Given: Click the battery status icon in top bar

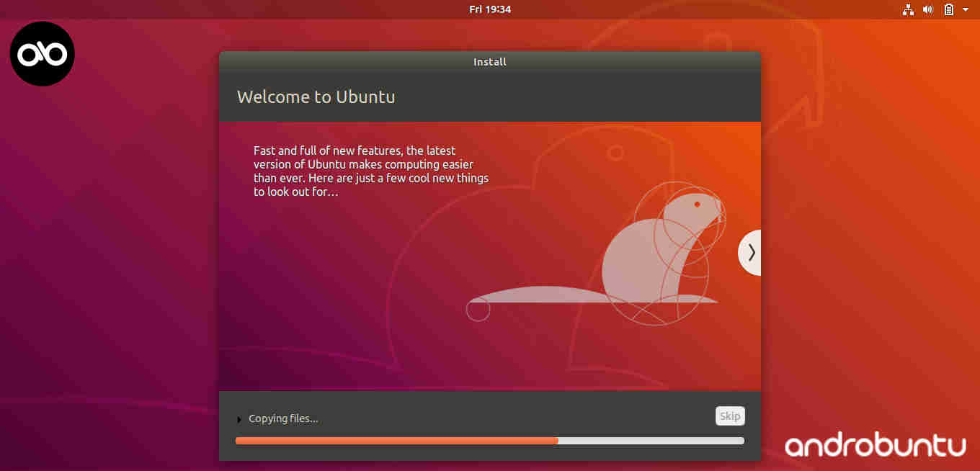Looking at the screenshot, I should tap(948, 9).
